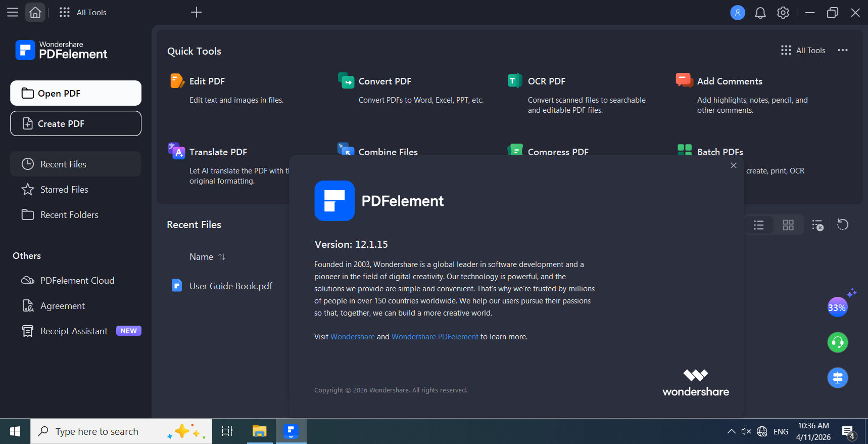This screenshot has width=868, height=444.
Task: Click the 33% discount promo bubble
Action: pyautogui.click(x=837, y=307)
